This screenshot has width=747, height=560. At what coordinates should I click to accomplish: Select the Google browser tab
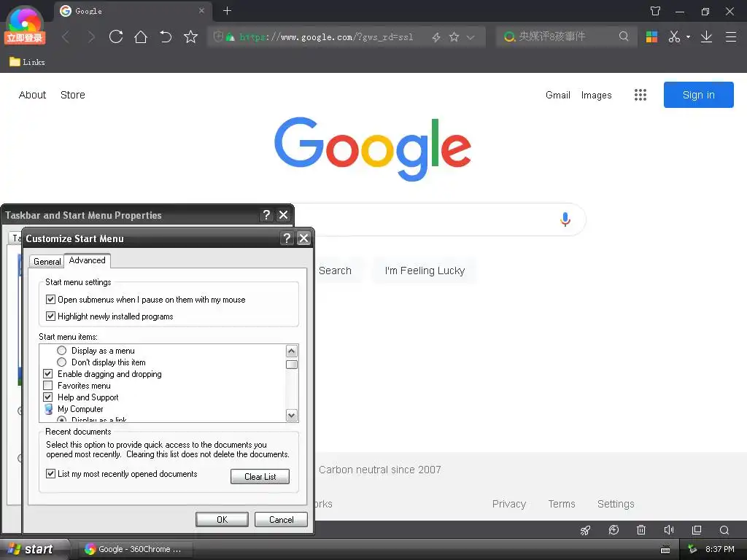click(133, 10)
